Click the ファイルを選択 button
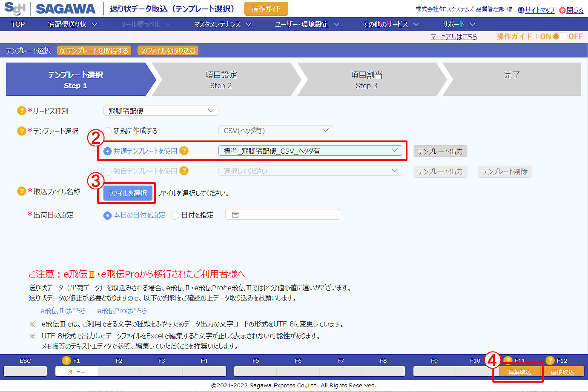 (x=128, y=193)
